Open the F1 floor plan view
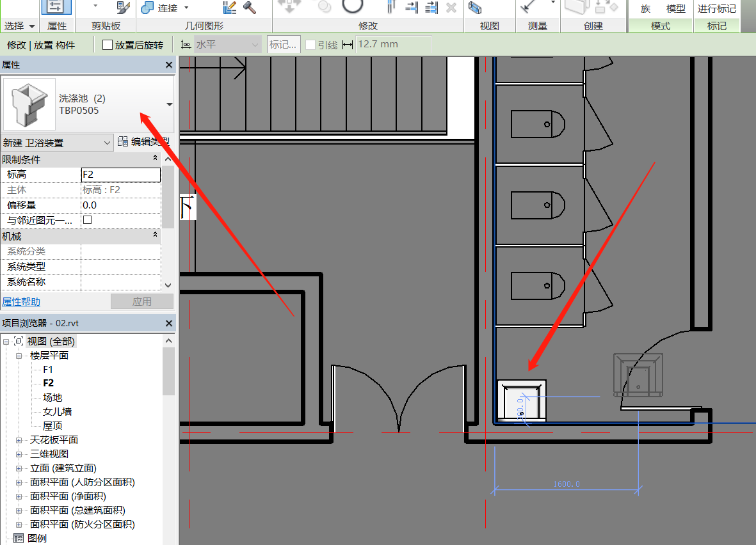This screenshot has height=545, width=756. click(x=48, y=370)
